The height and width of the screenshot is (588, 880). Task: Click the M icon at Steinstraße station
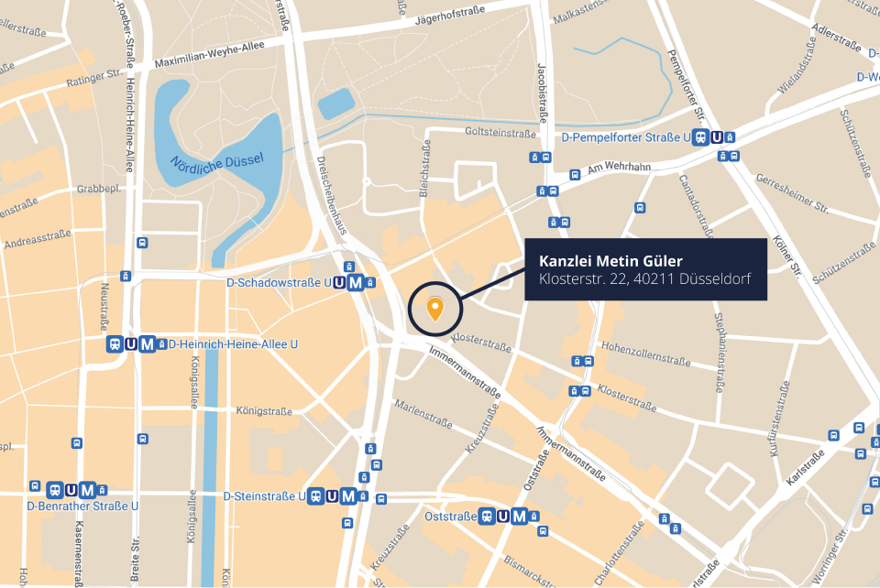[348, 496]
